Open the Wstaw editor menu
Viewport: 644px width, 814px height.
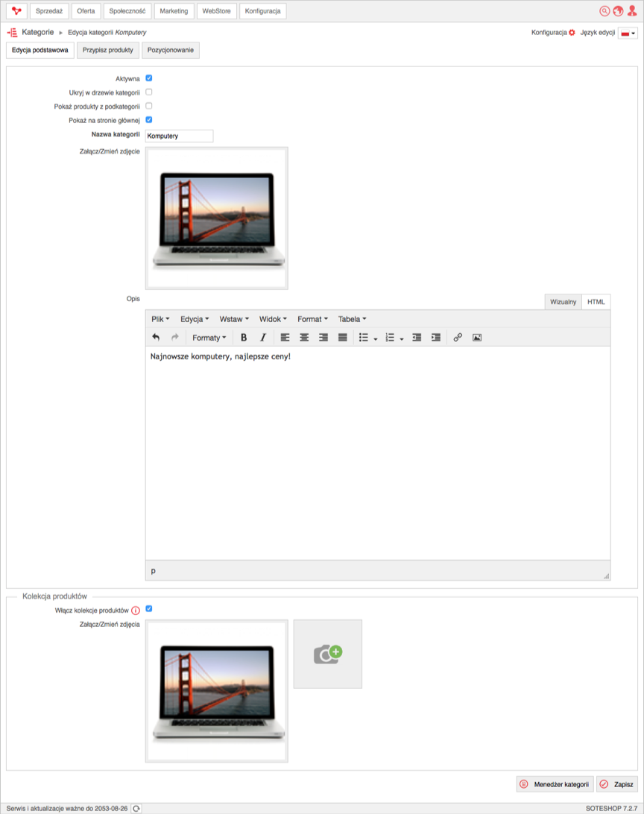234,319
